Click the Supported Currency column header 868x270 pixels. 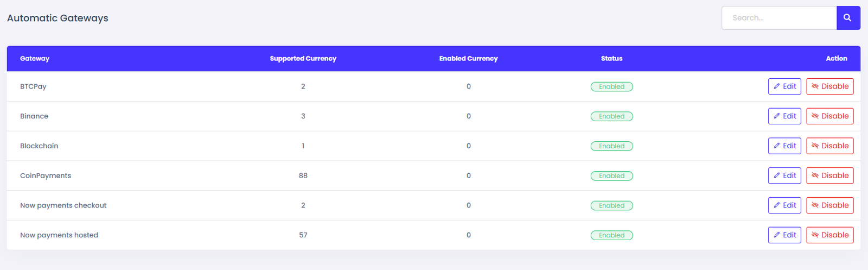(x=303, y=59)
